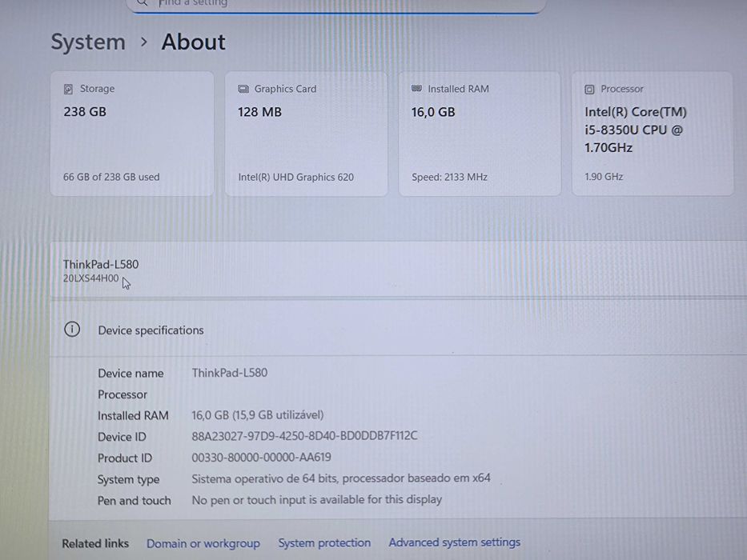This screenshot has height=560, width=747.
Task: Open the Processor i5-8350U card
Action: [653, 134]
